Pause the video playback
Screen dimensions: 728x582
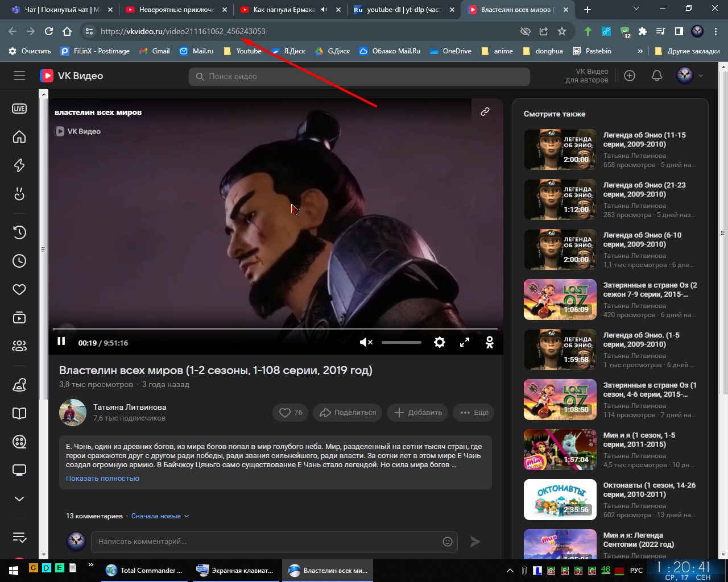pos(61,342)
